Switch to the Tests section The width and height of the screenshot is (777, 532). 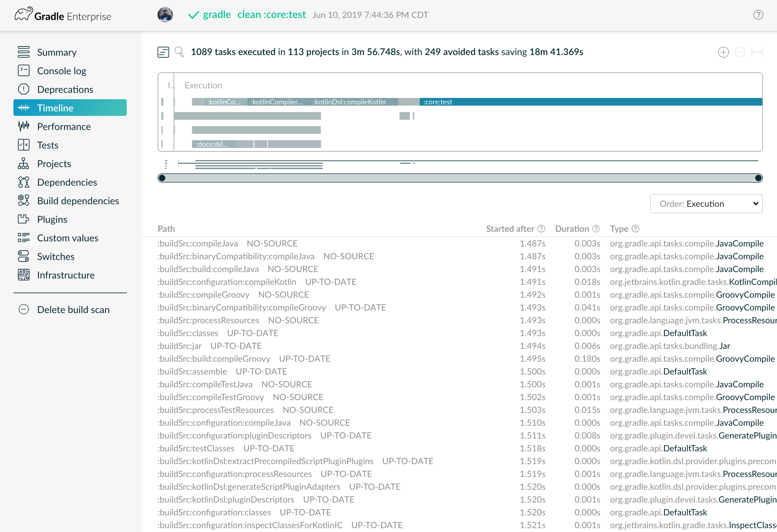coord(47,145)
